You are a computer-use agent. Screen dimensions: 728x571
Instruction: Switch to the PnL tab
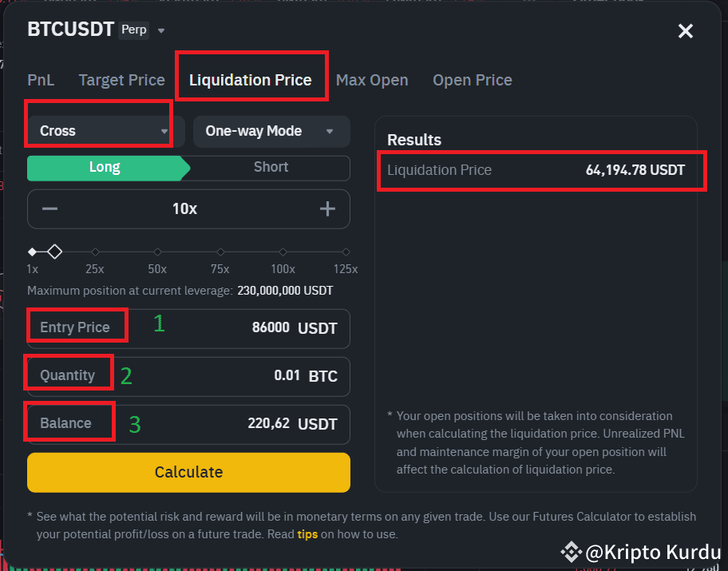tap(41, 80)
